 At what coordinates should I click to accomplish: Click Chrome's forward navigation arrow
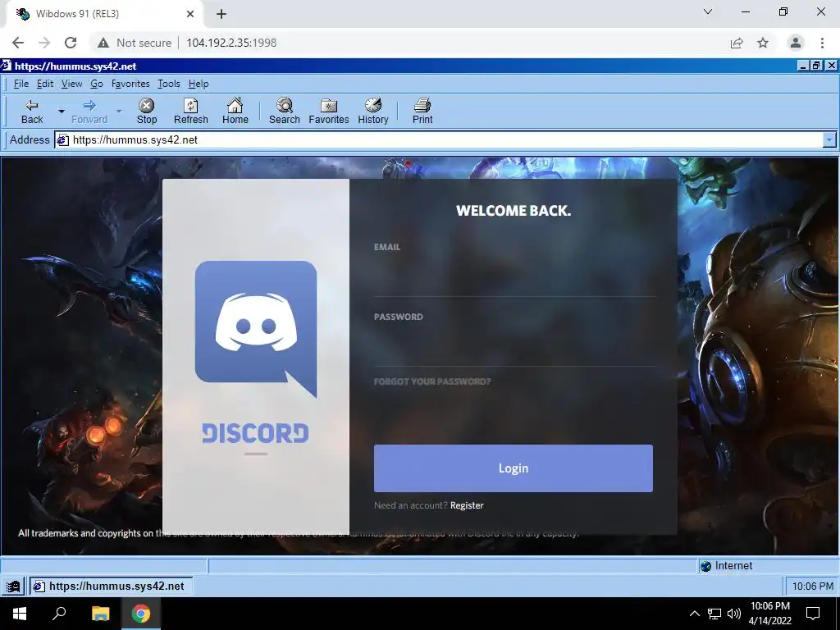[x=44, y=43]
